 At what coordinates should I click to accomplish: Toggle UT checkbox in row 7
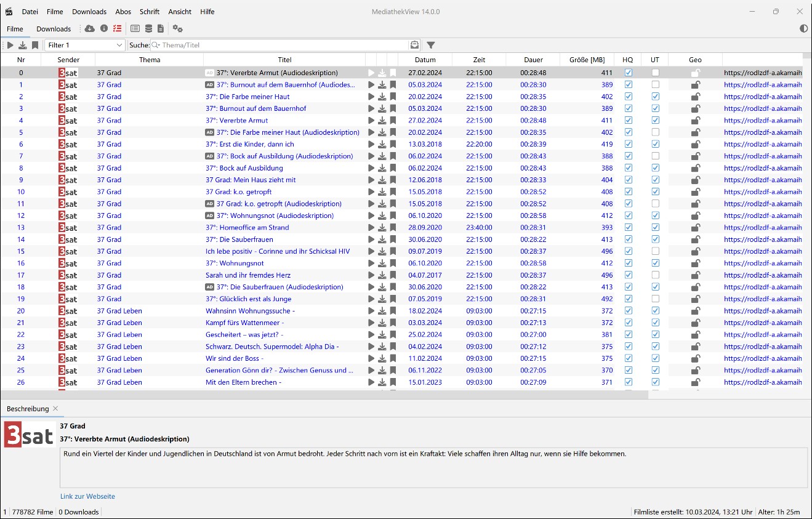click(x=656, y=156)
